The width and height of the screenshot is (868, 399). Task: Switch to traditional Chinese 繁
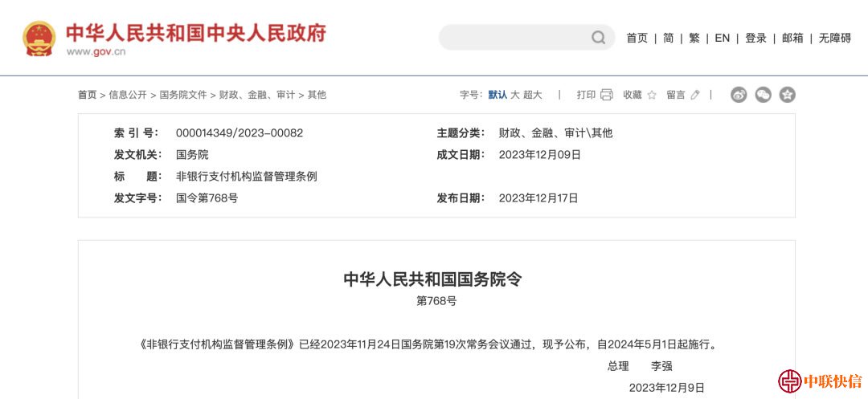click(x=694, y=38)
